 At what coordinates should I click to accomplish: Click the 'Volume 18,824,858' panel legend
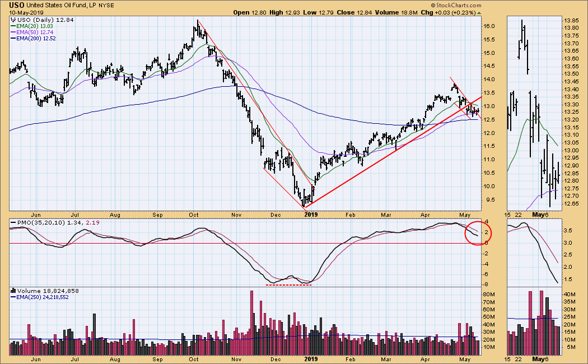pos(45,291)
